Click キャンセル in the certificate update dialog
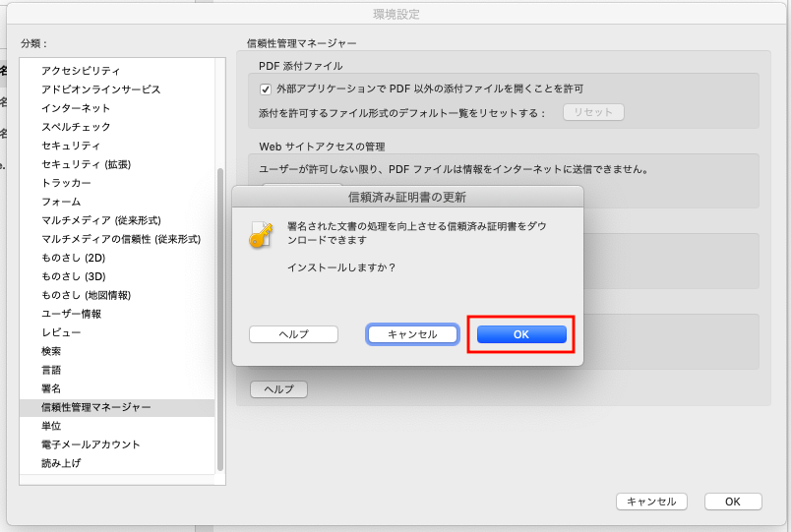Viewport: 791px width, 532px height. (x=412, y=334)
